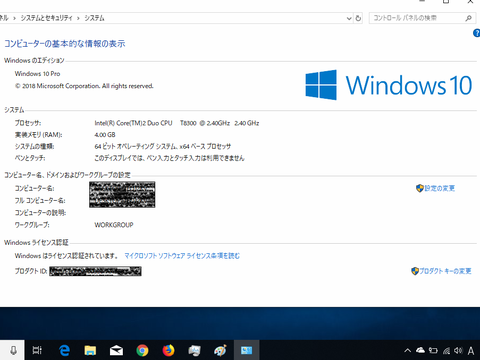Open File Explorer from the taskbar
The width and height of the screenshot is (480, 360).
point(90,350)
